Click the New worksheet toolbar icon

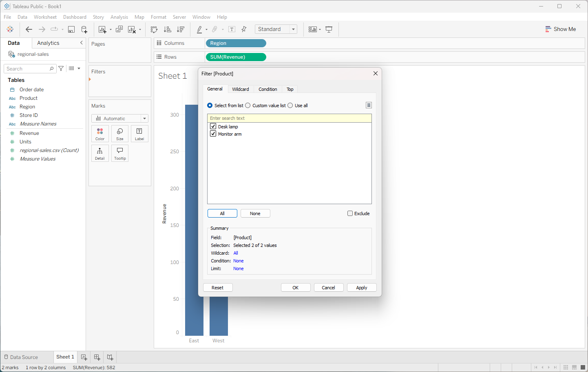point(102,29)
